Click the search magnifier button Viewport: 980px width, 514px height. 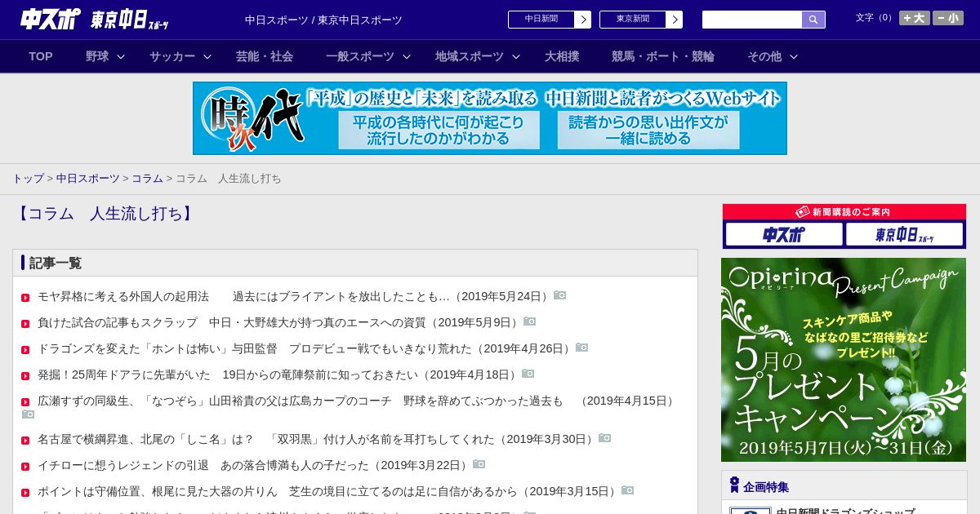pos(813,20)
